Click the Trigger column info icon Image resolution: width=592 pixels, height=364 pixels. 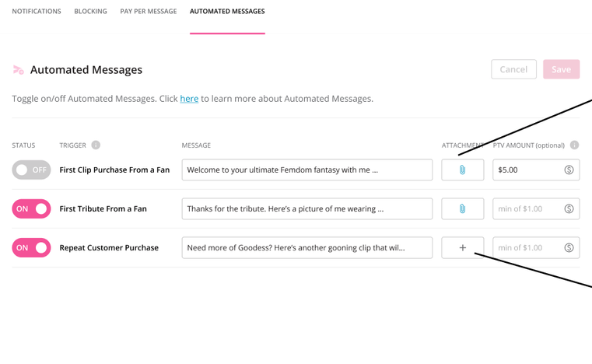pyautogui.click(x=96, y=145)
